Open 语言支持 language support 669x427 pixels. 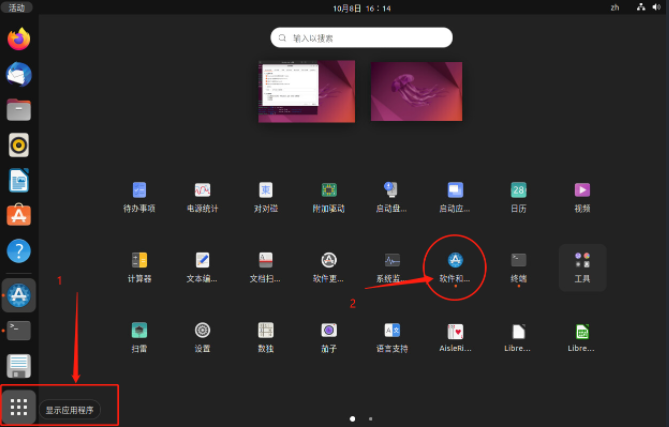point(392,337)
